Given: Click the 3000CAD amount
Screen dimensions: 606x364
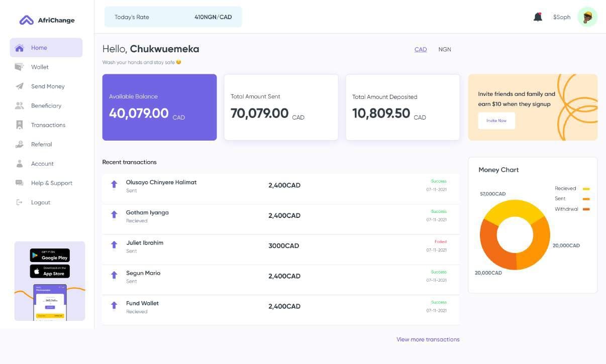Looking at the screenshot, I should tap(284, 246).
